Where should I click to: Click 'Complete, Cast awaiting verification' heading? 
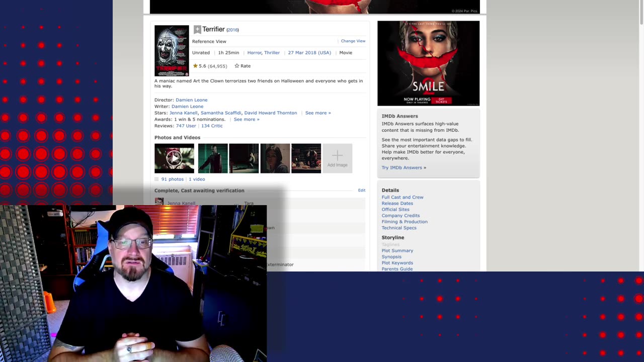pyautogui.click(x=199, y=191)
